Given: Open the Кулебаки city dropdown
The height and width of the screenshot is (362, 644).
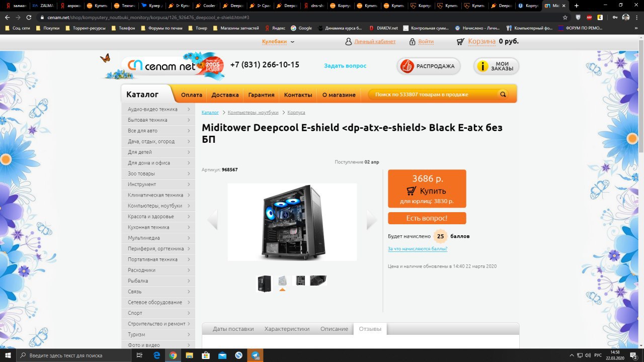Looking at the screenshot, I should tap(278, 42).
